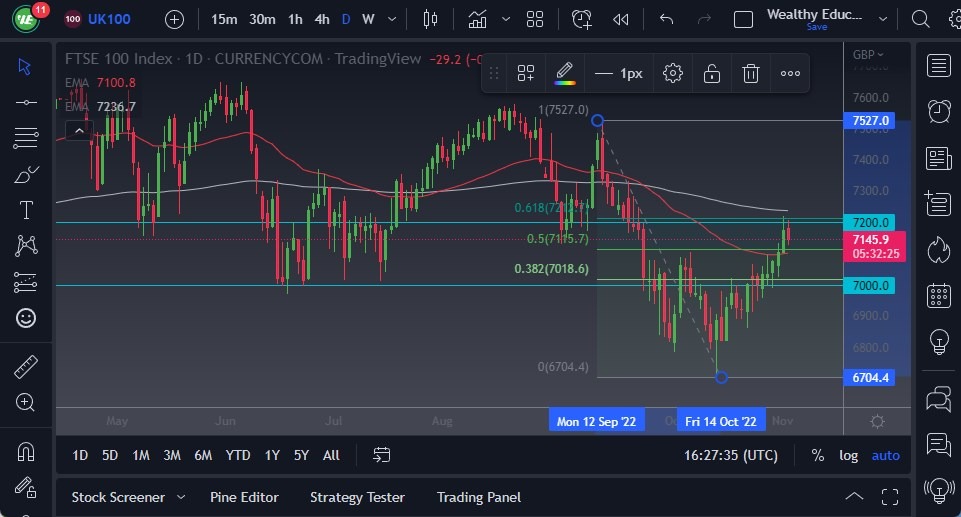Toggle log scale mode
961x517 pixels.
[848, 455]
